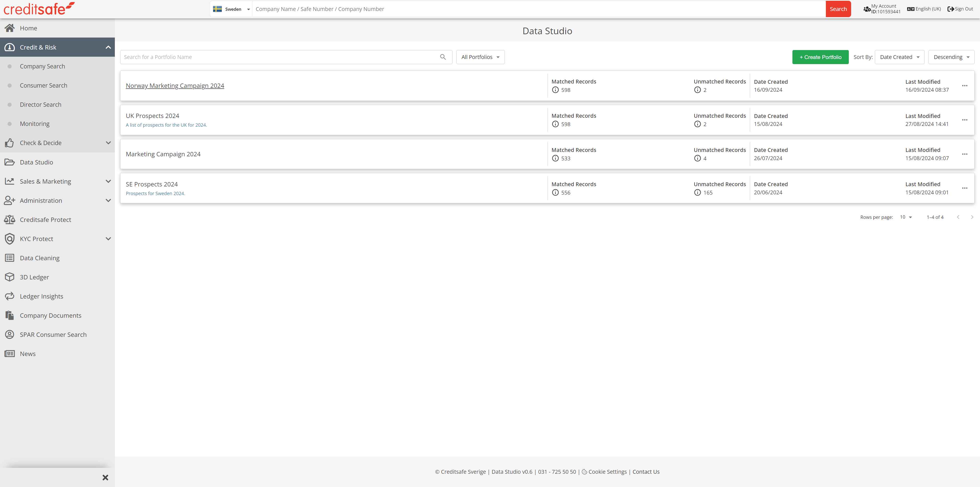
Task: Open options menu for Marketing Campaign 2024
Action: (x=964, y=154)
